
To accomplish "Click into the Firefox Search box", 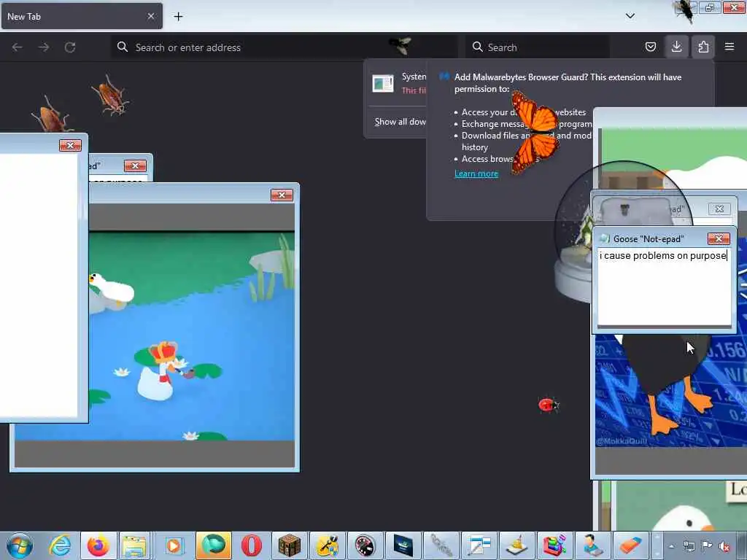I will click(x=538, y=47).
